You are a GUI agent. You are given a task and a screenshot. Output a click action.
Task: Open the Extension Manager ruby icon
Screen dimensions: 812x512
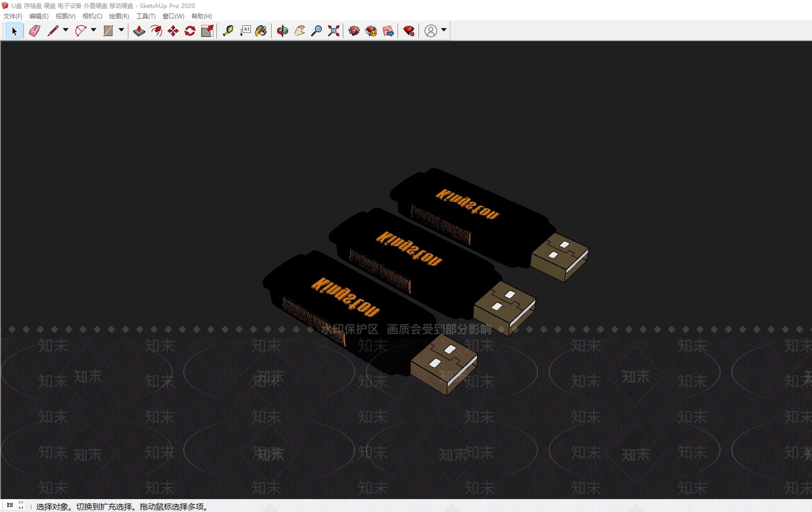409,31
